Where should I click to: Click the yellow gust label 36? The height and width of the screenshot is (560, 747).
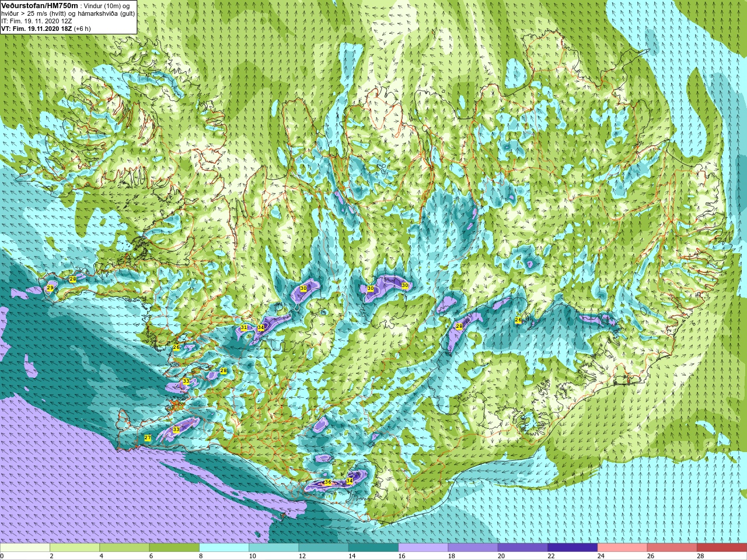coord(328,482)
